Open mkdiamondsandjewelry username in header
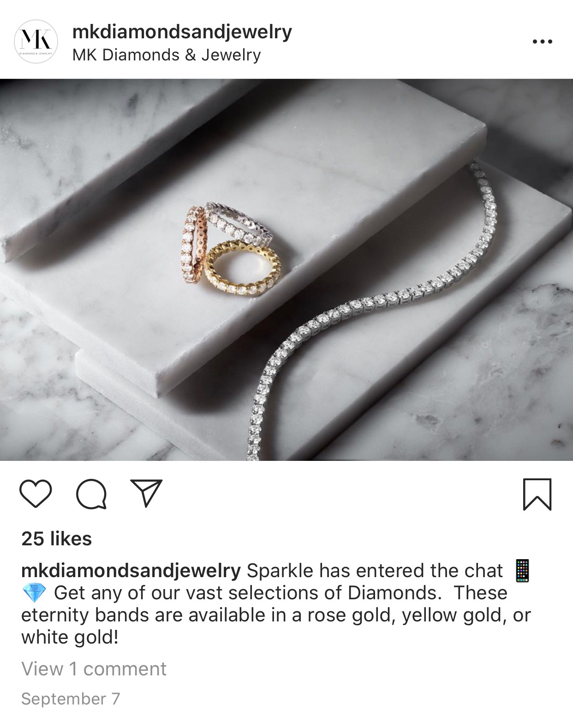573x728 pixels. pyautogui.click(x=182, y=32)
